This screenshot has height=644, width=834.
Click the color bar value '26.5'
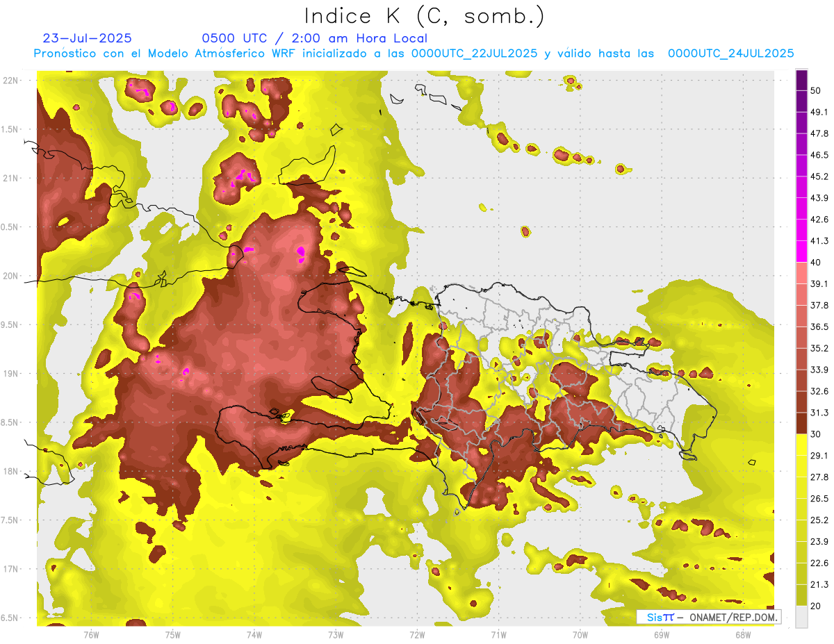pyautogui.click(x=819, y=498)
